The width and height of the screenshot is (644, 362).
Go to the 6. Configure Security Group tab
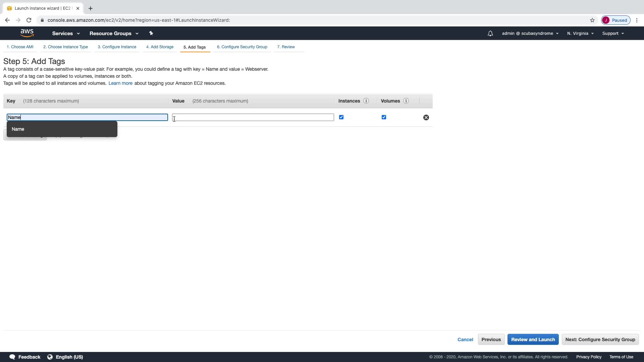(242, 47)
